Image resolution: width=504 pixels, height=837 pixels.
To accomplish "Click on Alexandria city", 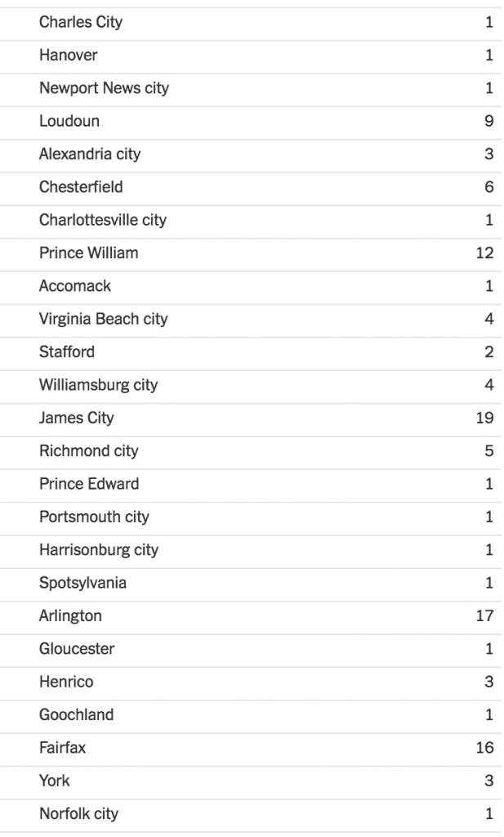I will tap(90, 154).
